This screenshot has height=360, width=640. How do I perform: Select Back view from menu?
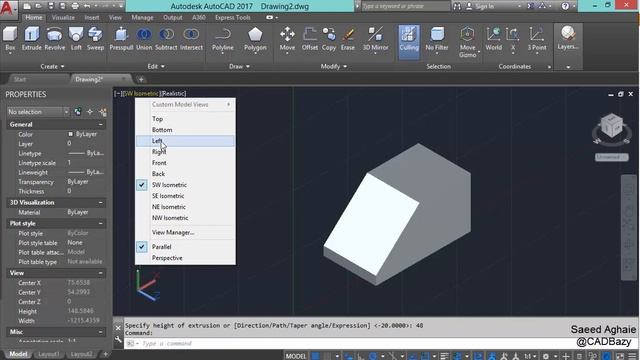click(185, 174)
